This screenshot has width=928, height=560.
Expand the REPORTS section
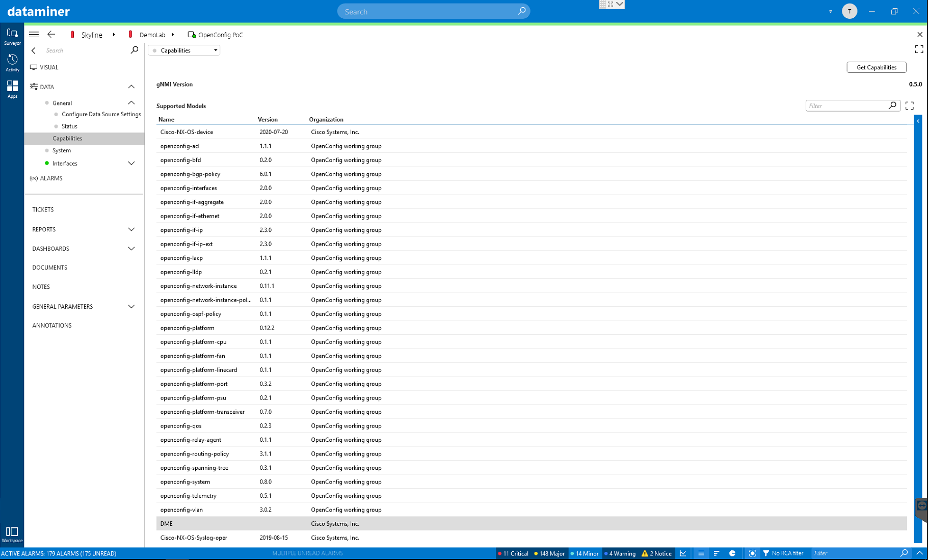pos(131,229)
